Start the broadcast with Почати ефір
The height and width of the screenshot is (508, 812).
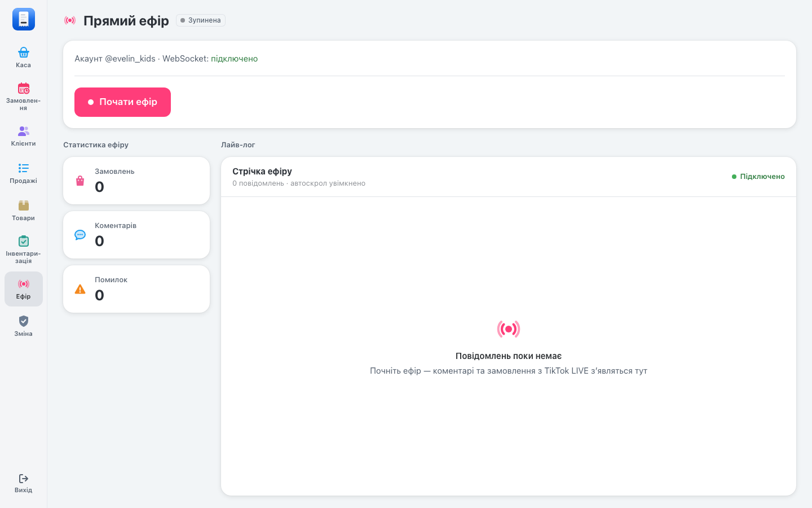pyautogui.click(x=122, y=102)
